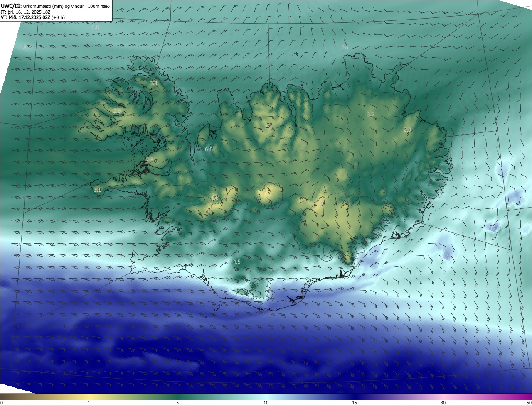Click the 'VT: Mið. 17.12.2025 02Z' valid time
The image size is (532, 406).
click(25, 17)
